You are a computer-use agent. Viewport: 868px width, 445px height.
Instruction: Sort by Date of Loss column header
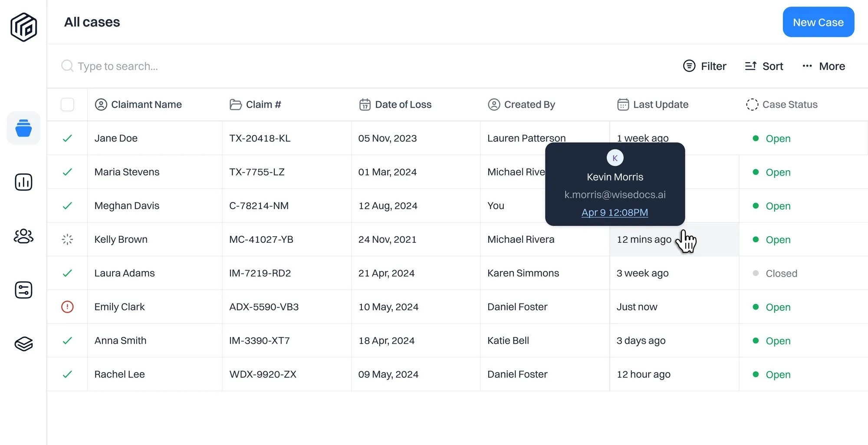[x=403, y=105]
